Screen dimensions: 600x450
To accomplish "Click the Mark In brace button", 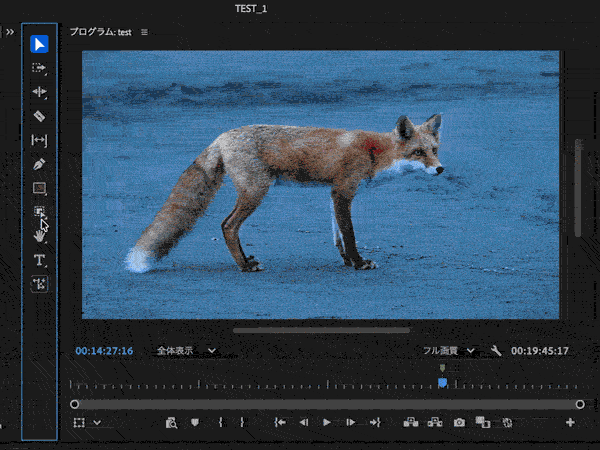I will click(x=220, y=422).
